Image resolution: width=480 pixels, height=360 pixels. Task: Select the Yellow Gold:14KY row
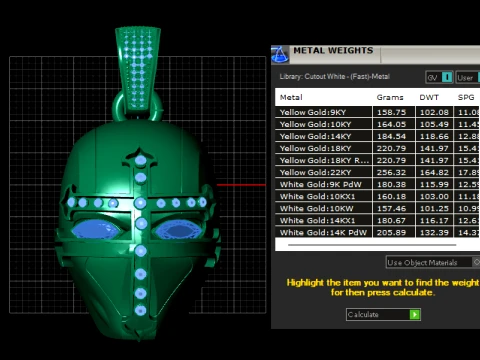tap(377, 136)
